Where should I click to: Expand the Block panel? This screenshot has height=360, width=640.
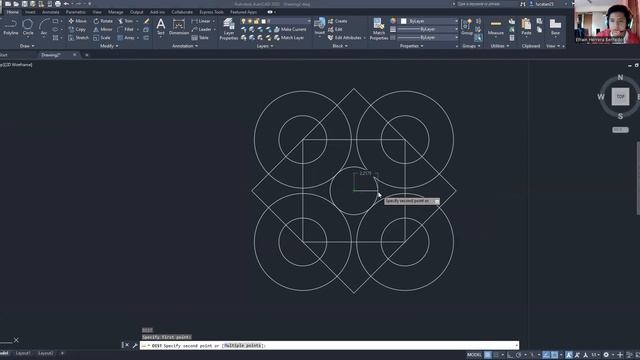click(340, 46)
